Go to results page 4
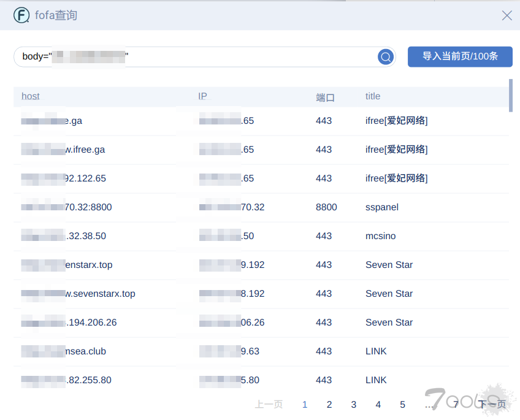 pos(378,405)
